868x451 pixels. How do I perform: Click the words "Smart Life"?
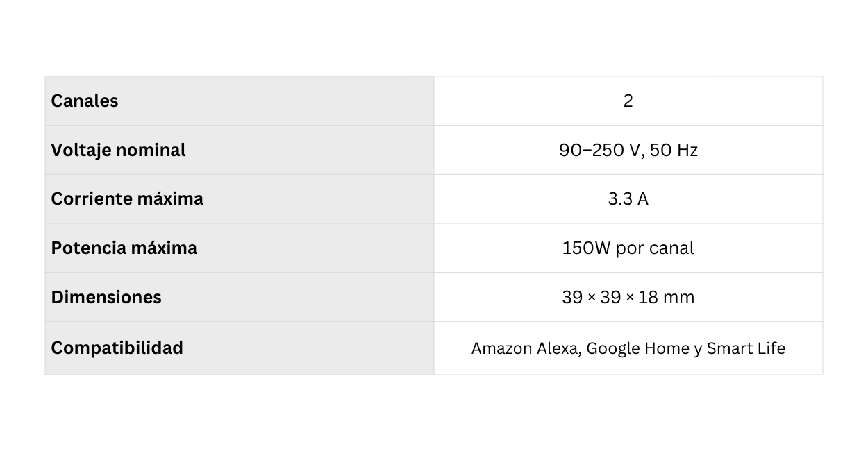(x=746, y=348)
